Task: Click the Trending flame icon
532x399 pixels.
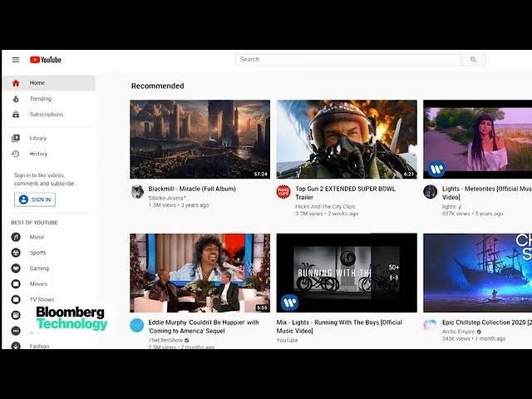Action: pos(16,99)
